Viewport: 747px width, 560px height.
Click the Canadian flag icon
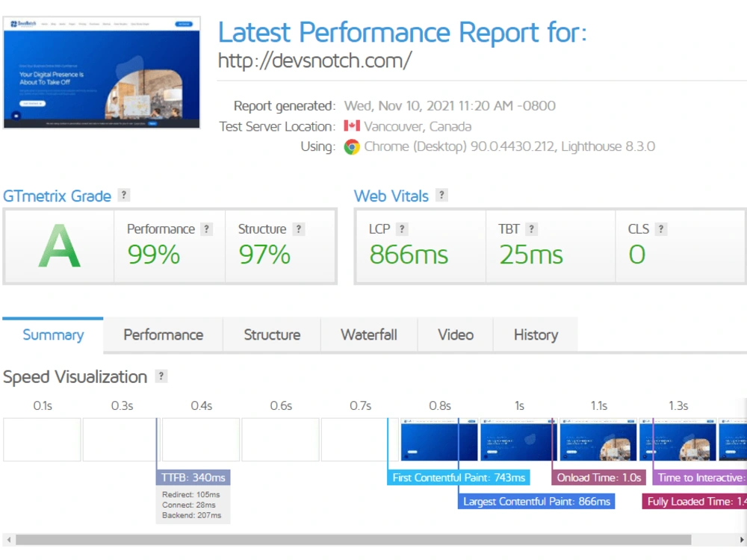352,125
